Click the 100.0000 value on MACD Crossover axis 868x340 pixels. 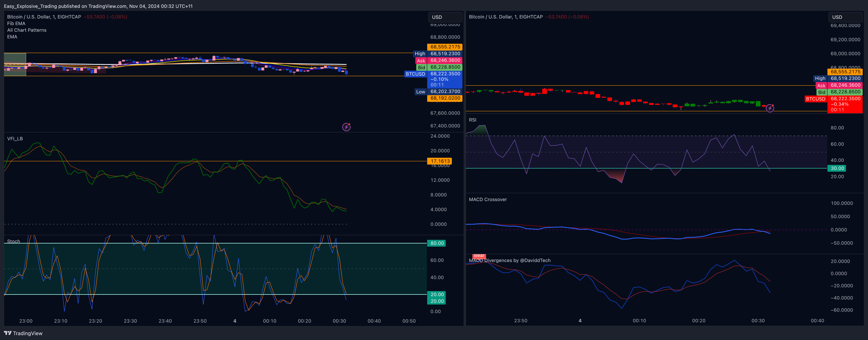point(842,203)
